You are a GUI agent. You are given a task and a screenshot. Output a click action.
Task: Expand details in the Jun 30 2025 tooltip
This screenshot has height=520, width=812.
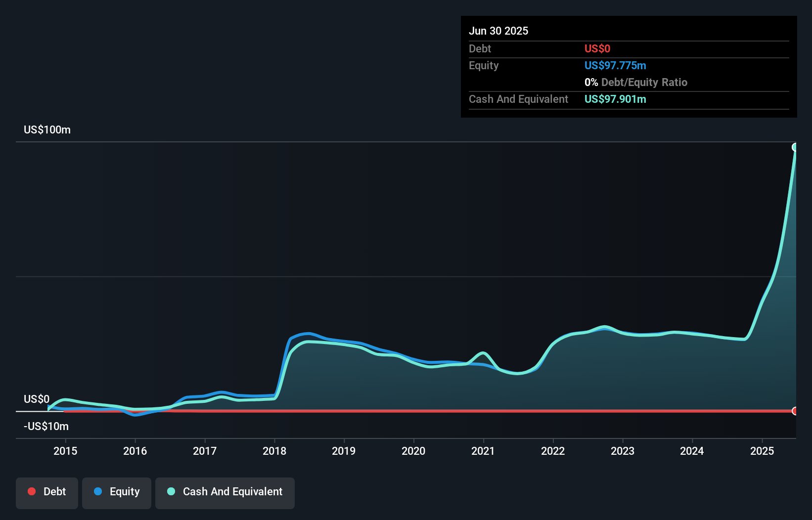pyautogui.click(x=498, y=31)
